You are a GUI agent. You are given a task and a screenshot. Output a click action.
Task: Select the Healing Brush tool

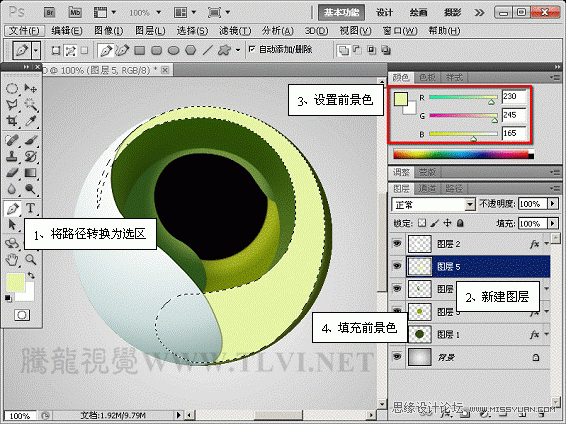[x=12, y=140]
